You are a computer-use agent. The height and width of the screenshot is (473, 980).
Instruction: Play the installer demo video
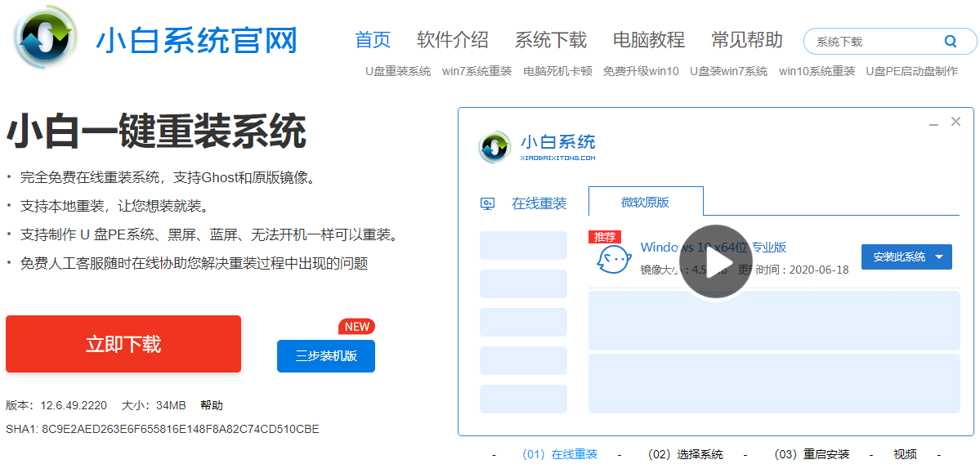point(715,261)
